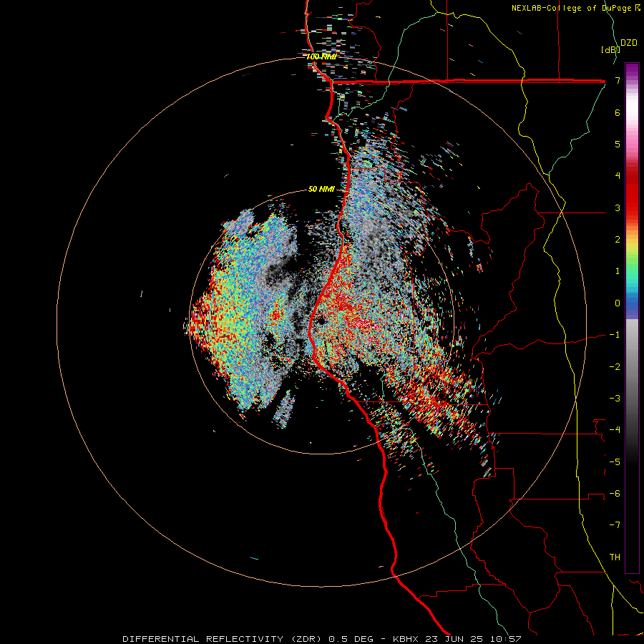
Task: Click the -3 value on color scale
Action: click(615, 399)
